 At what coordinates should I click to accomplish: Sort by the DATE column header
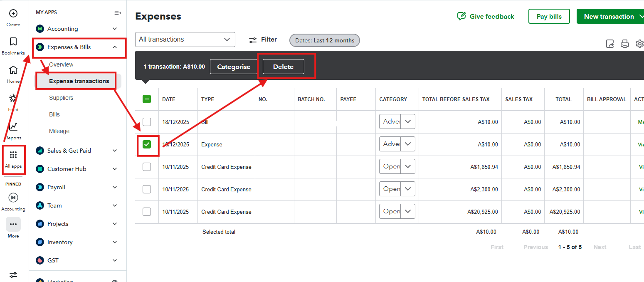[x=169, y=99]
